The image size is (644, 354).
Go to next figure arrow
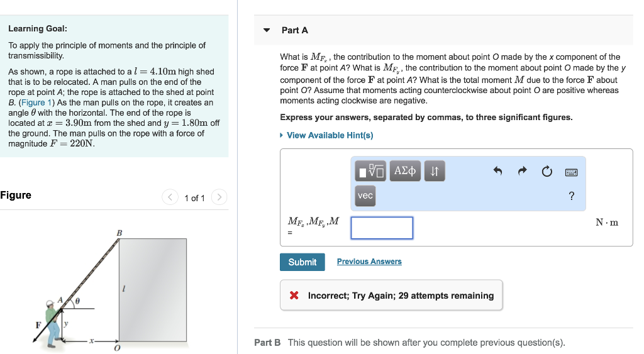pos(219,198)
